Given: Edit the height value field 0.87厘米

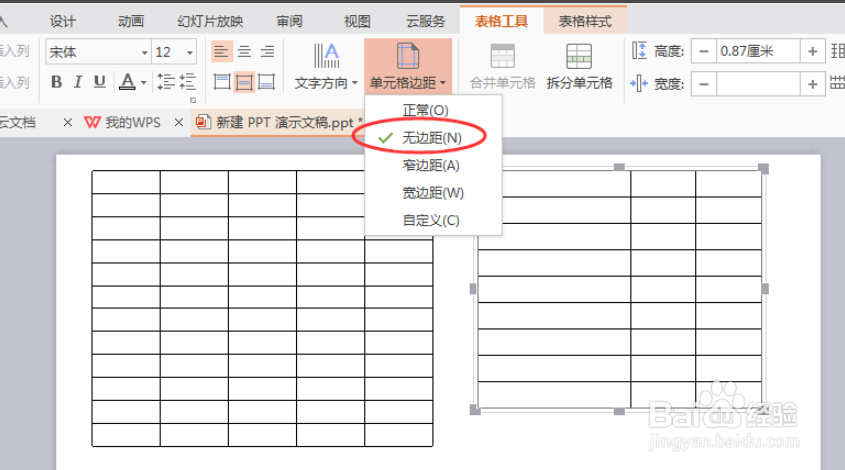Looking at the screenshot, I should pyautogui.click(x=758, y=52).
